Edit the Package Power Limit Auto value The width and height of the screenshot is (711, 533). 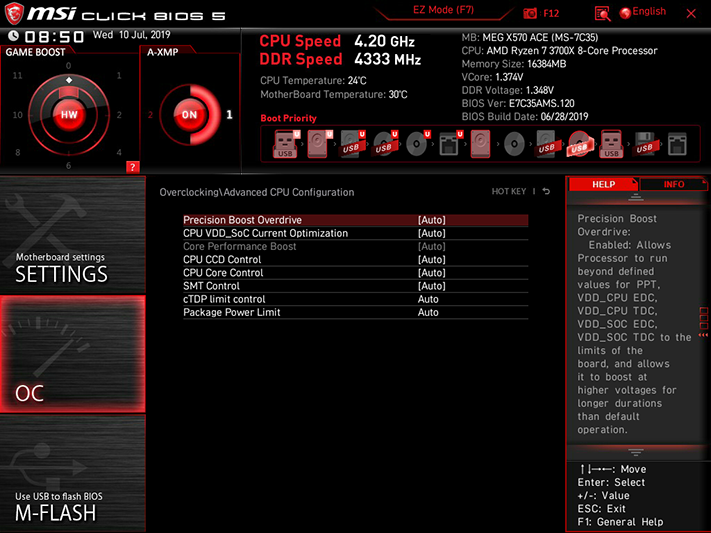coord(428,312)
